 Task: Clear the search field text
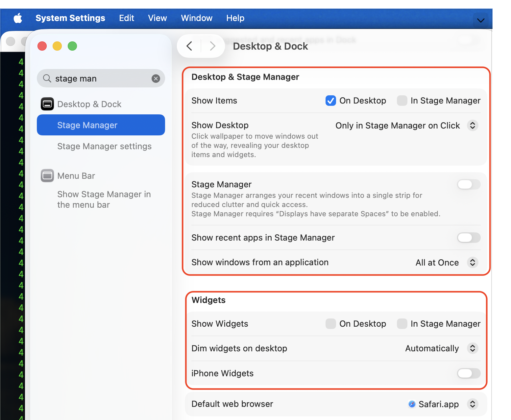point(156,78)
